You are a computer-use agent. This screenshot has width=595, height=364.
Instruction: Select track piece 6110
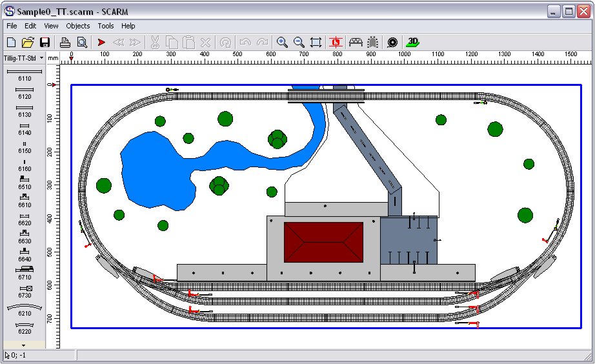pyautogui.click(x=24, y=74)
